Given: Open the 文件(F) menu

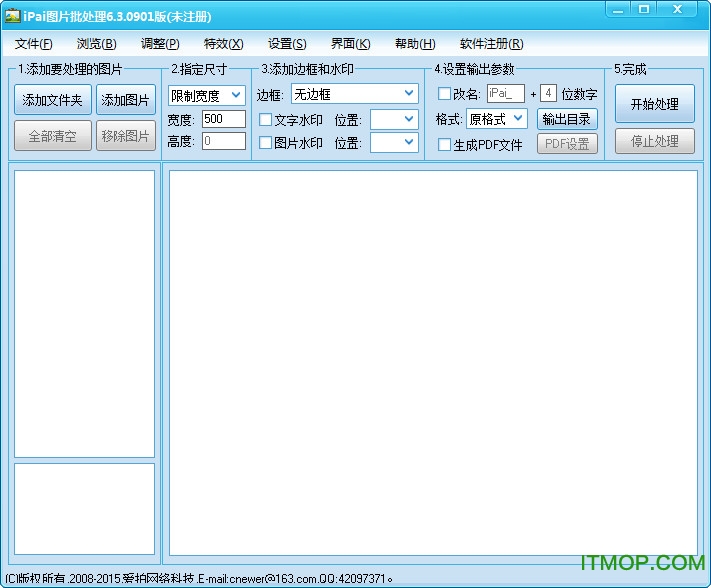Looking at the screenshot, I should (34, 44).
